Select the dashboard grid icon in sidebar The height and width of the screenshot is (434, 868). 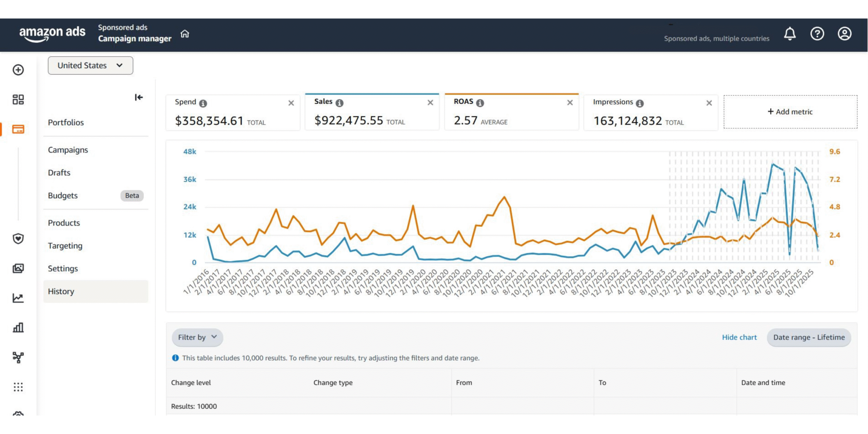pos(18,100)
